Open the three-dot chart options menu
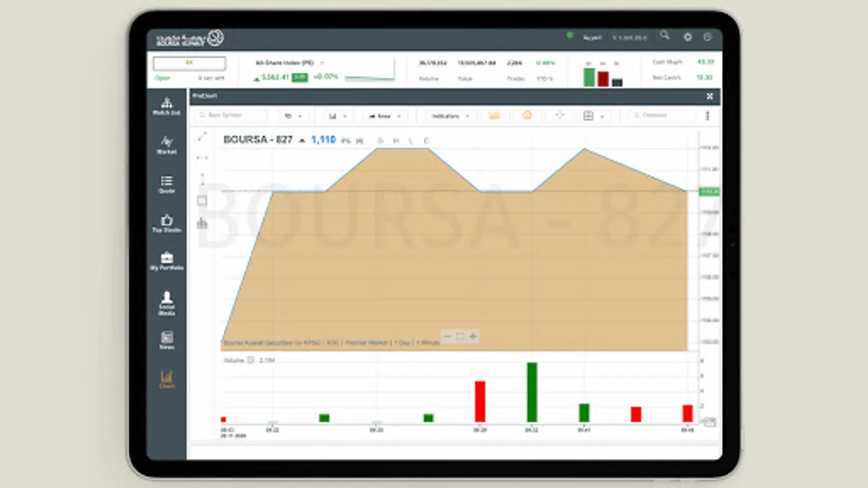868x488 pixels. [707, 115]
